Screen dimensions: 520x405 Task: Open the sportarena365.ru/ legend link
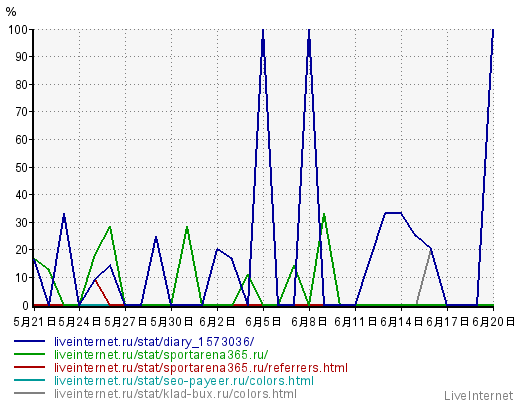(161, 355)
